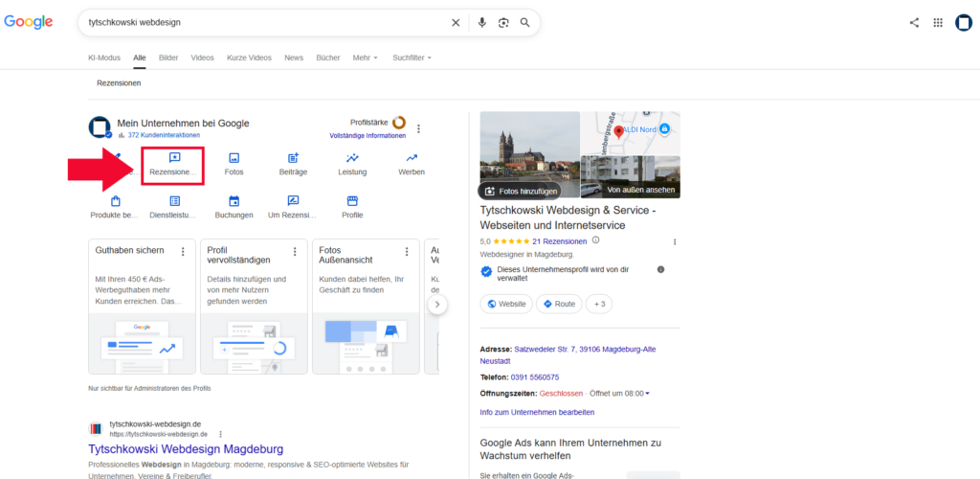The height and width of the screenshot is (479, 980).
Task: Expand opening hours dropdown arrow
Action: click(648, 394)
